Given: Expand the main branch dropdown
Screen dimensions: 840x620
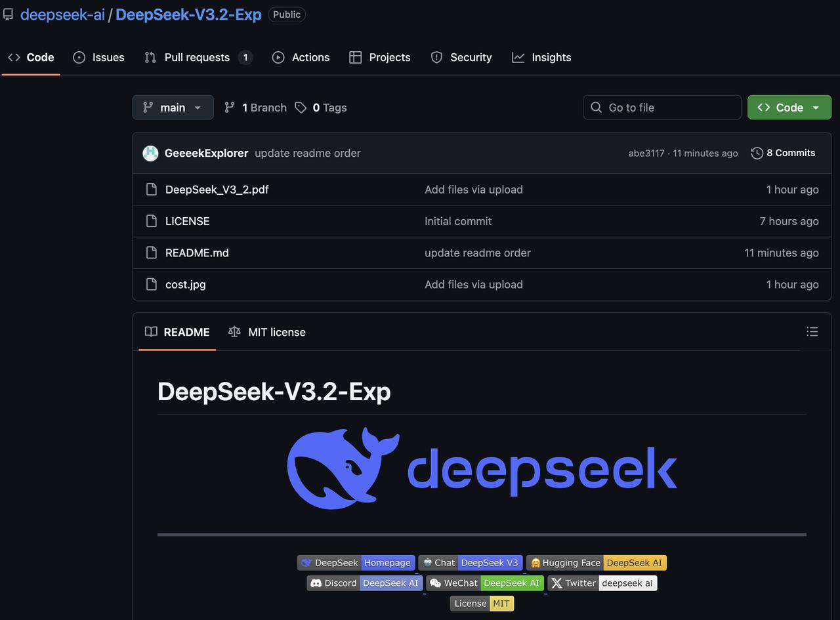Looking at the screenshot, I should (173, 108).
